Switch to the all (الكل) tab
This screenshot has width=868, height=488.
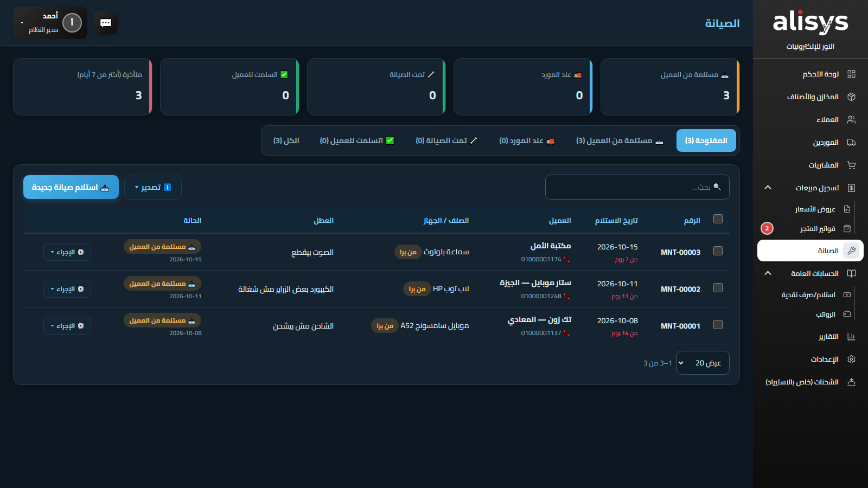coord(286,141)
